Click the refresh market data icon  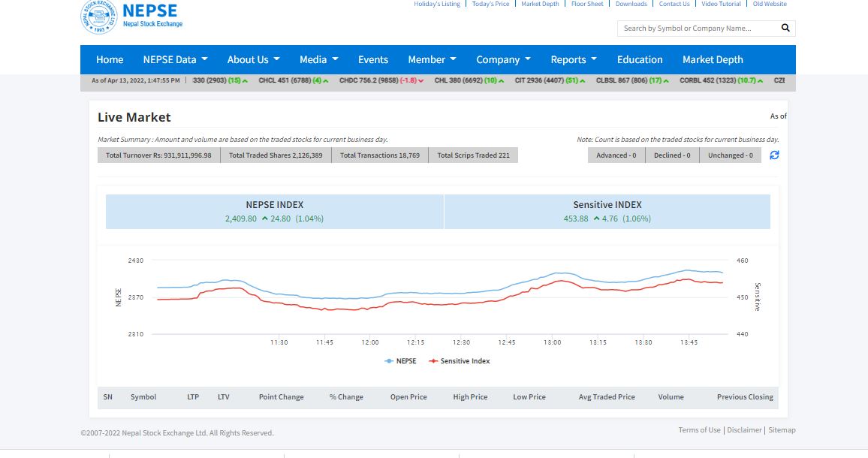click(774, 155)
